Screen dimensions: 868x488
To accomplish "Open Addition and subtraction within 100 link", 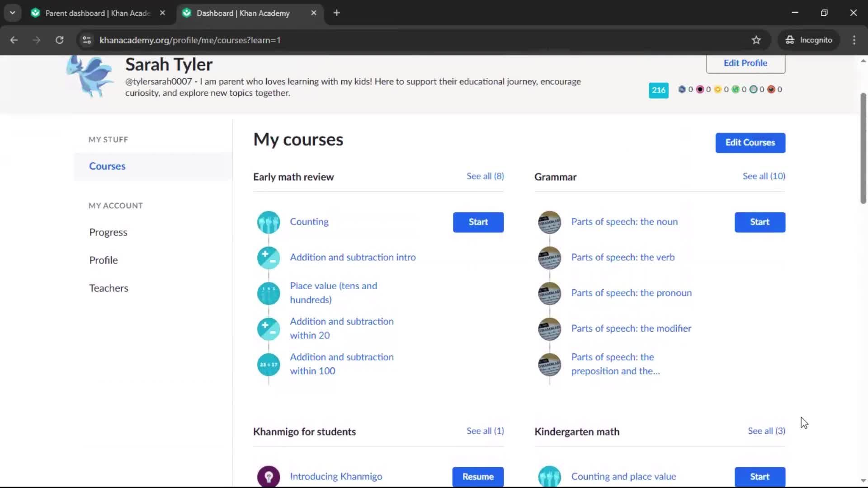I will coord(342,364).
